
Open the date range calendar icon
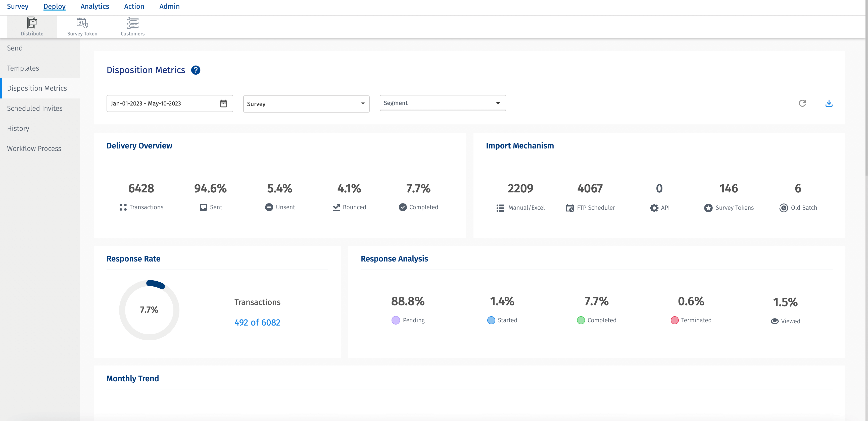(223, 103)
